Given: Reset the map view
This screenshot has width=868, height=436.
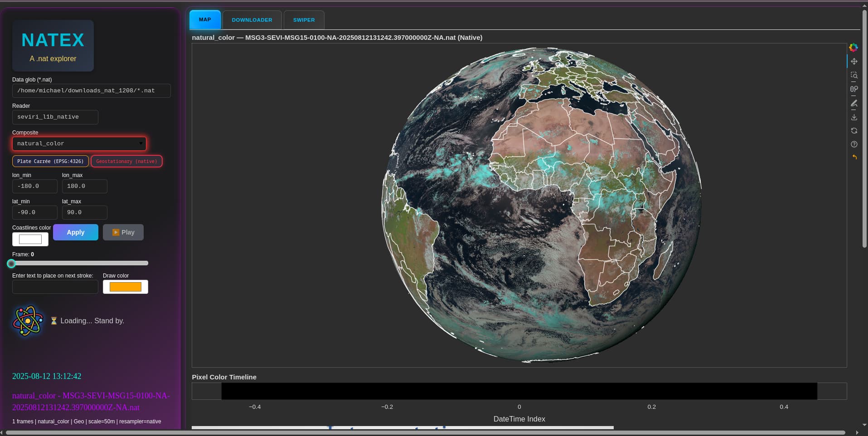Looking at the screenshot, I should tap(854, 131).
